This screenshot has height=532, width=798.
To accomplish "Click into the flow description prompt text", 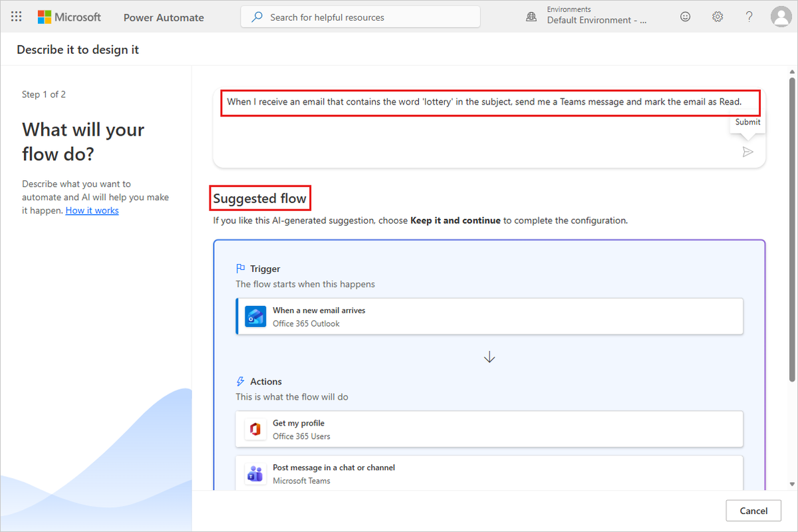I will [484, 102].
